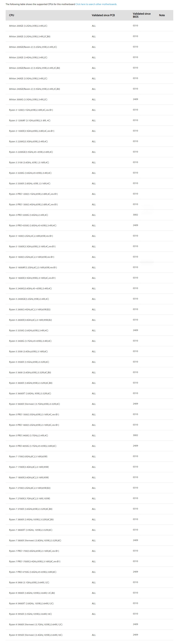The width and height of the screenshot is (176, 644).
Task: Click the Ryzen 5 5600X (Vermeer) row
Action: (x=89, y=404)
